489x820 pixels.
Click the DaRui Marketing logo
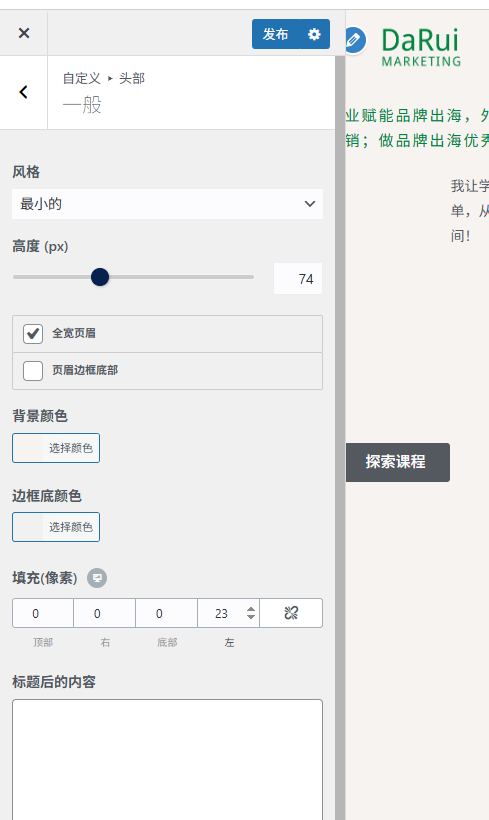(x=421, y=48)
